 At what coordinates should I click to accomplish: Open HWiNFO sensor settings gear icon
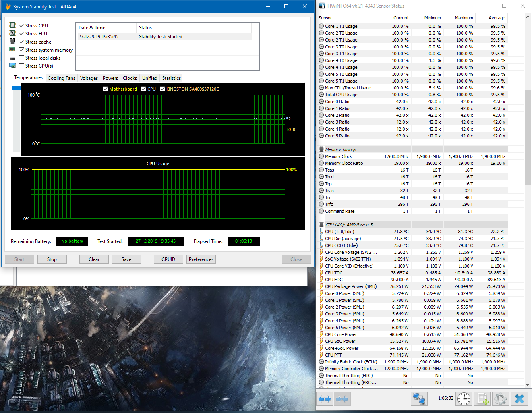click(501, 399)
